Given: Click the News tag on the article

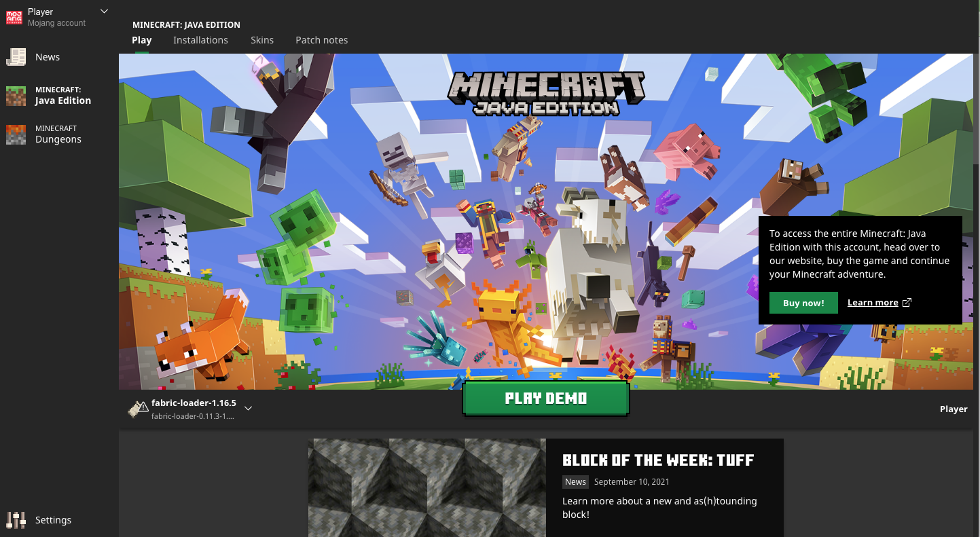Looking at the screenshot, I should point(575,482).
